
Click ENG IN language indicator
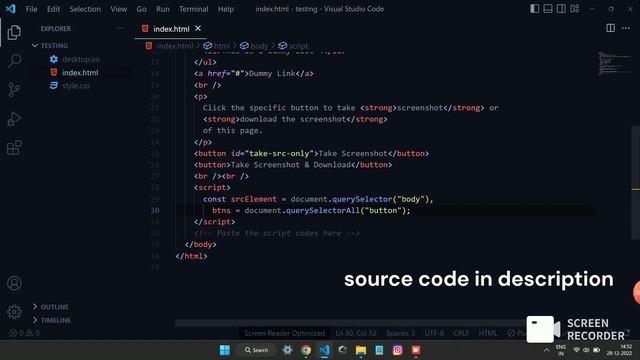[561, 350]
